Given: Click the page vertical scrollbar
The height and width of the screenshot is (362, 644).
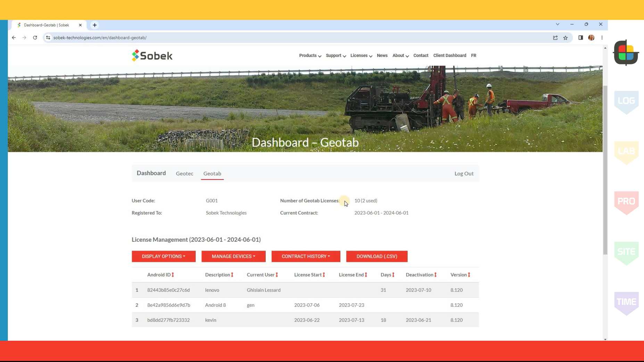Looking at the screenshot, I should [x=605, y=170].
